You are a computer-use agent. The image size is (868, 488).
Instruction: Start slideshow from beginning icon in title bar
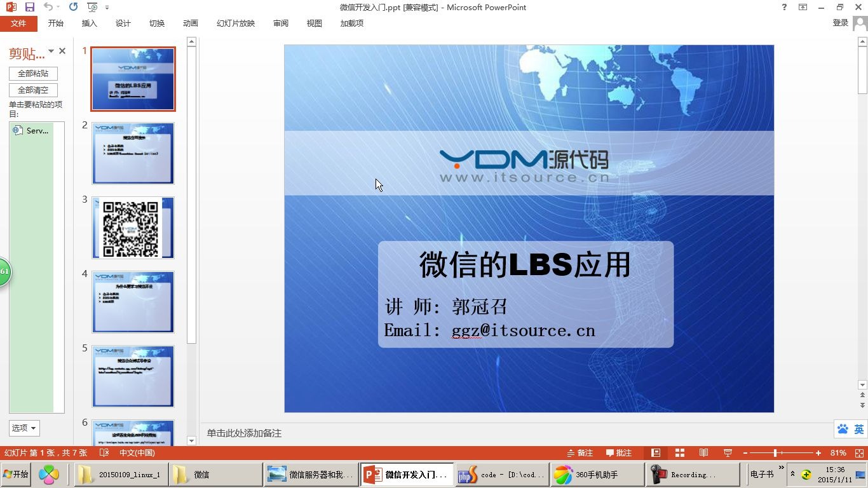tap(93, 7)
